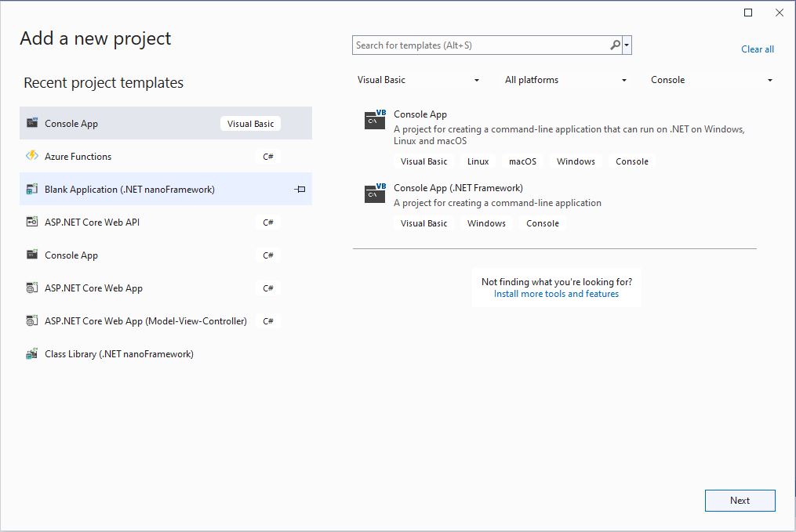Viewport: 796px width, 532px height.
Task: Click the Blank Application nanoFramework template icon
Action: coord(32,190)
